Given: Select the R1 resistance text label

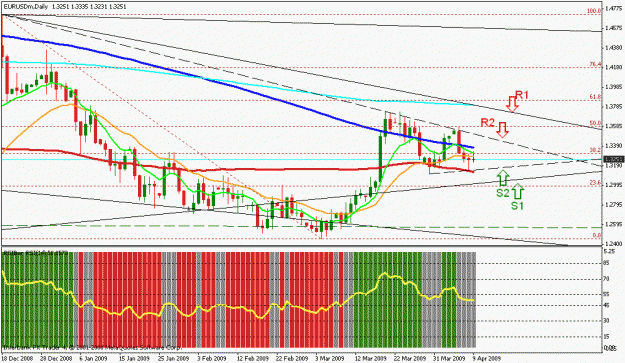Looking at the screenshot, I should pos(521,95).
